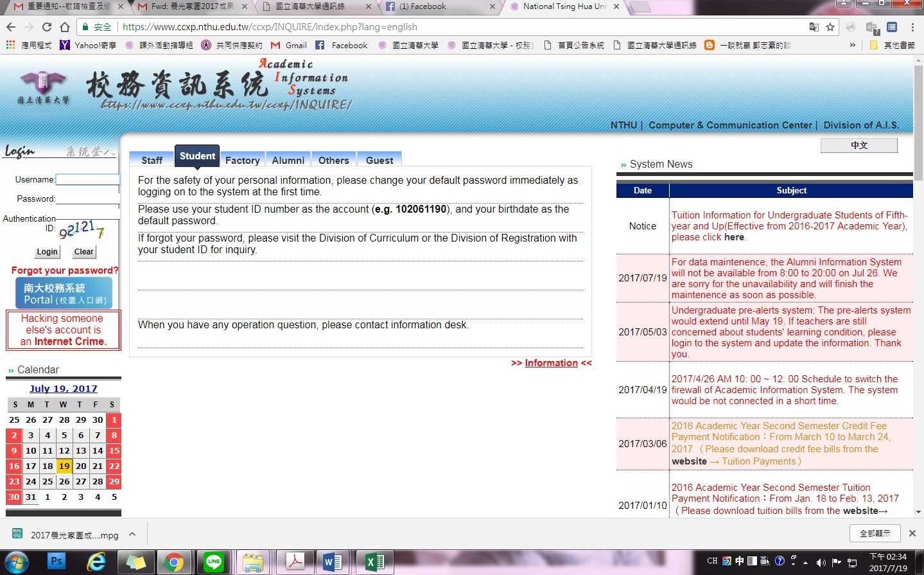Open Word from the taskbar

click(x=333, y=563)
